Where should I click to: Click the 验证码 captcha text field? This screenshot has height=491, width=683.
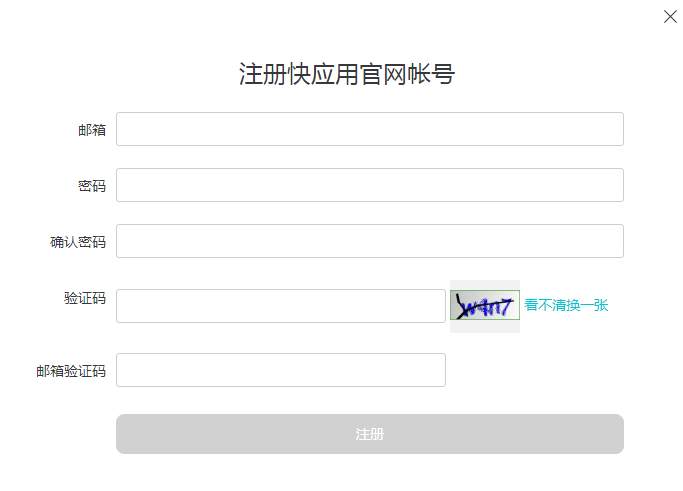281,306
